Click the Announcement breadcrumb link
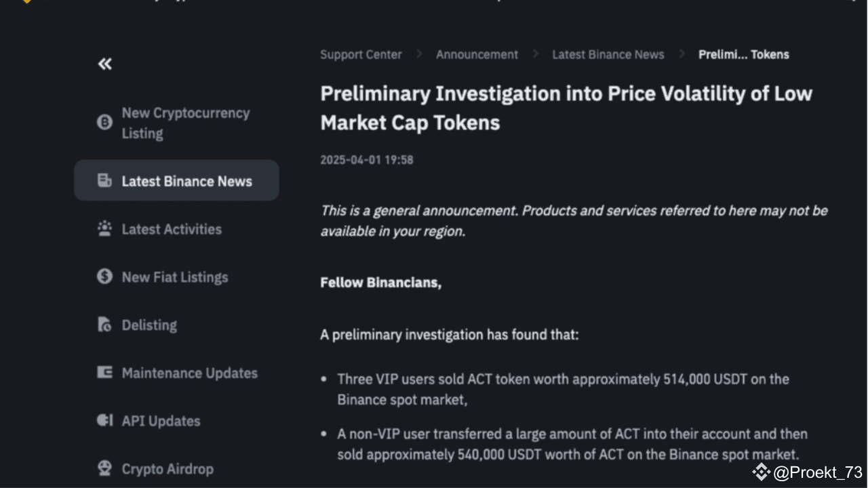 coord(477,54)
